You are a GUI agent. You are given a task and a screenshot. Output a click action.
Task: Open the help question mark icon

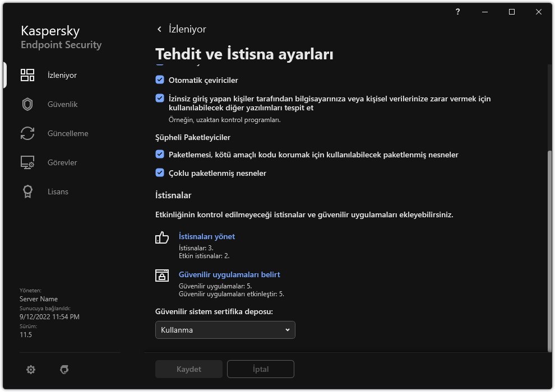458,12
